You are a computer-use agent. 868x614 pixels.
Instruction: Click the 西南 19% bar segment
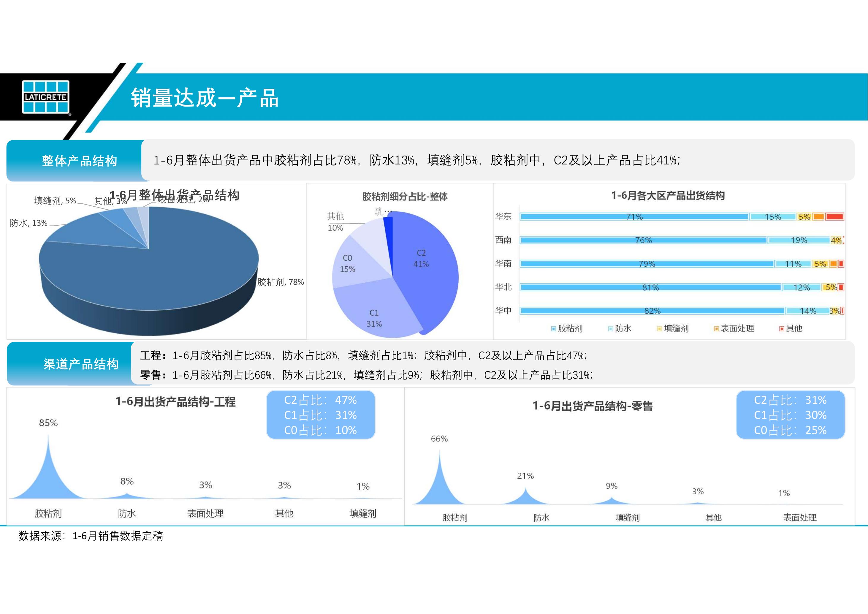799,240
